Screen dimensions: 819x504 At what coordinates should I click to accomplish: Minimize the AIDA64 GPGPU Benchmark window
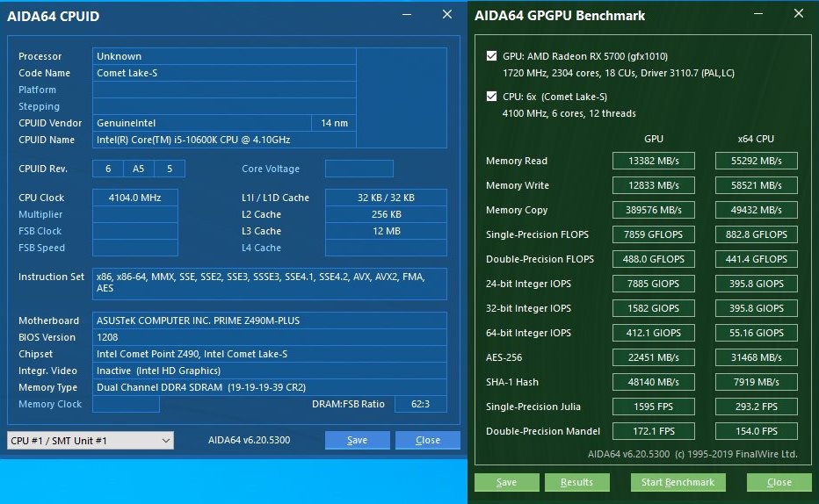[758, 13]
